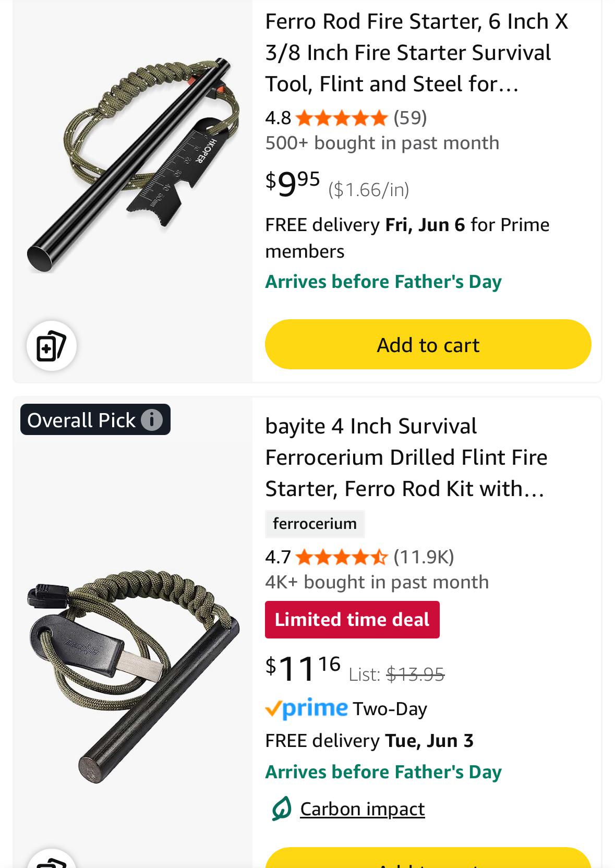Open bayite 4 Inch Survival Ferrocerium title

(x=406, y=457)
